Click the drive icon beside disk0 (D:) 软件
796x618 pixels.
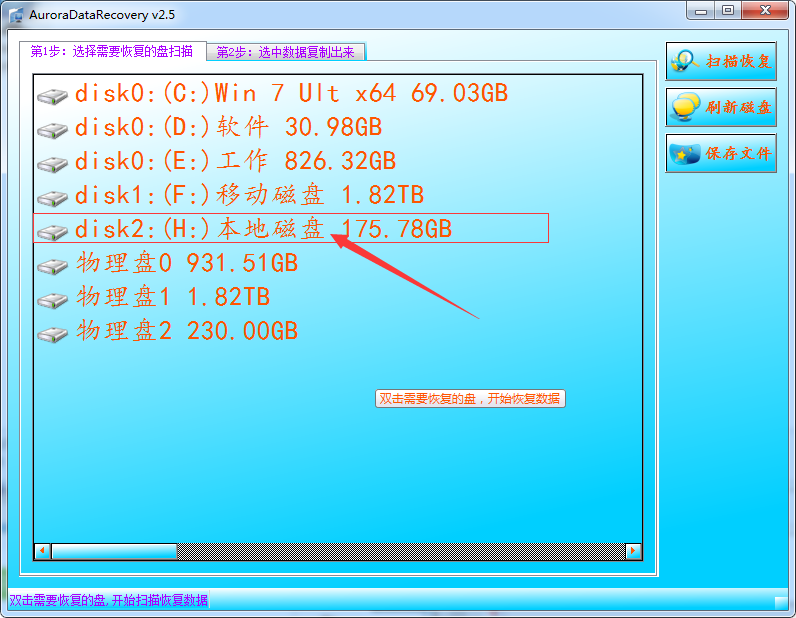(x=52, y=130)
